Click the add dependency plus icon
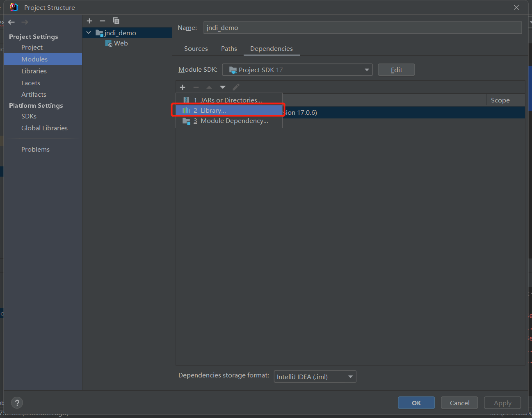The width and height of the screenshot is (532, 418). (183, 87)
